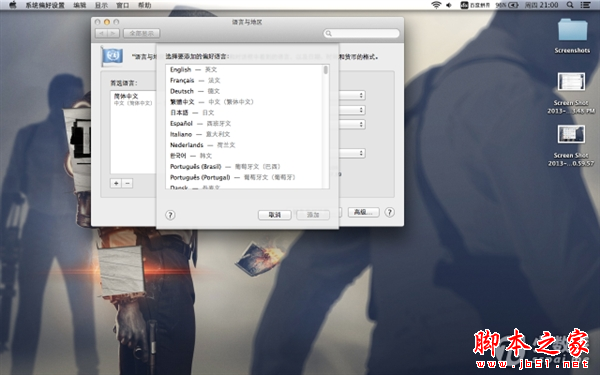The image size is (600, 375).
Task: Select English in the language list
Action: click(x=245, y=70)
